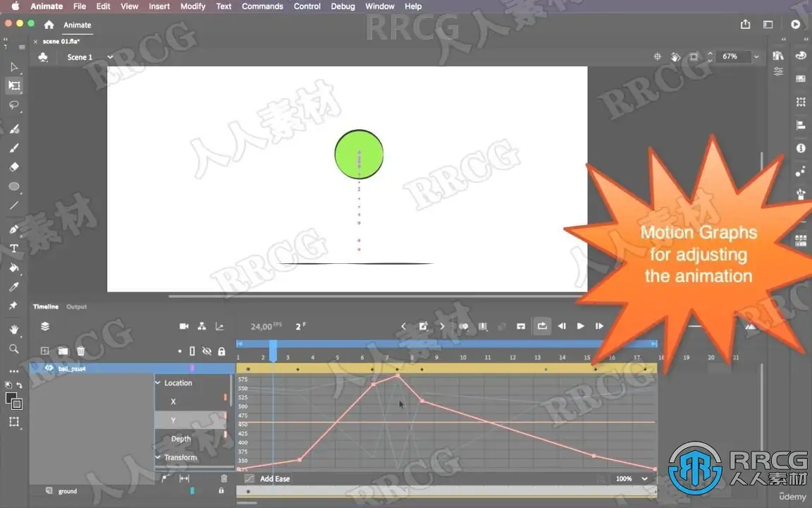Open the Edit Toolbar ellipsis

pyautogui.click(x=14, y=371)
